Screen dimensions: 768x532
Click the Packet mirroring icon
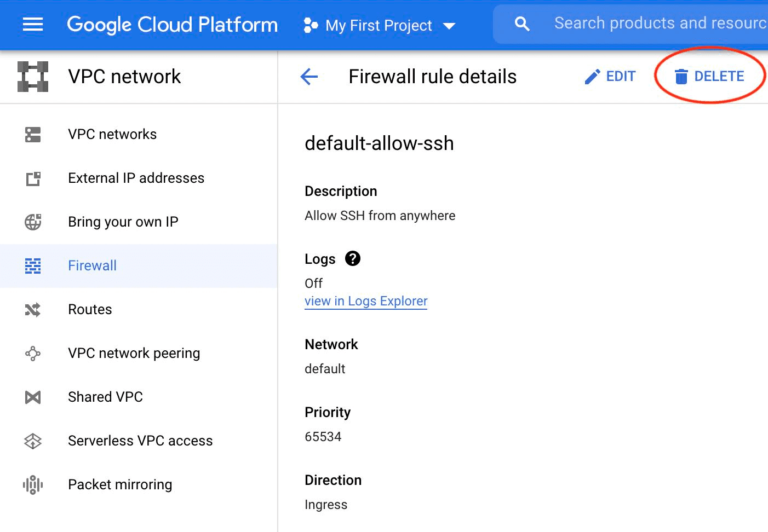click(x=33, y=484)
